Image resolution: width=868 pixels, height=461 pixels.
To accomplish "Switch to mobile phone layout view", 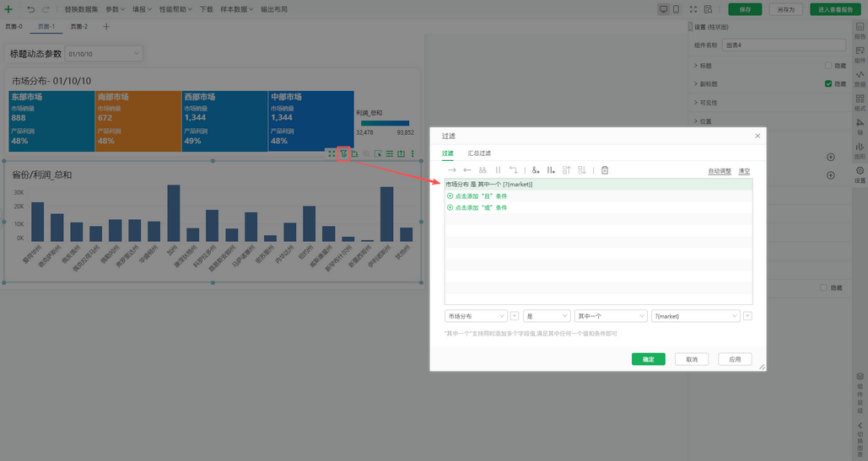I will click(x=677, y=9).
